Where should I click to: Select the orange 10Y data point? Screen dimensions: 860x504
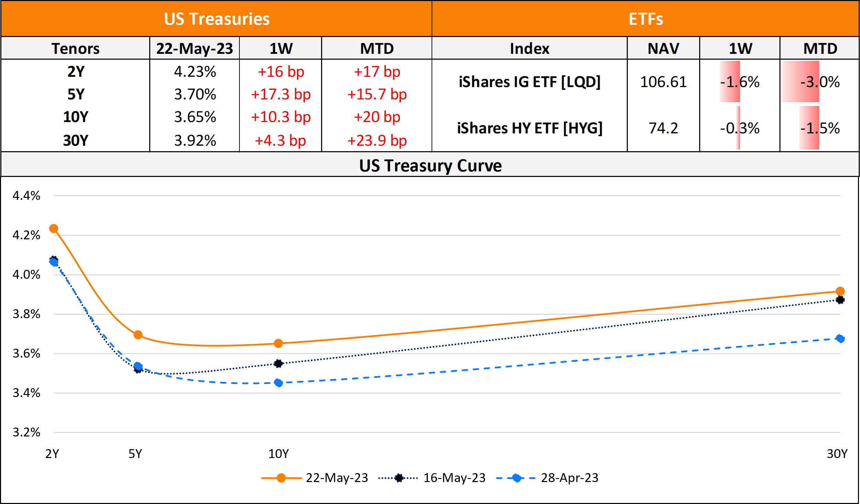click(278, 343)
